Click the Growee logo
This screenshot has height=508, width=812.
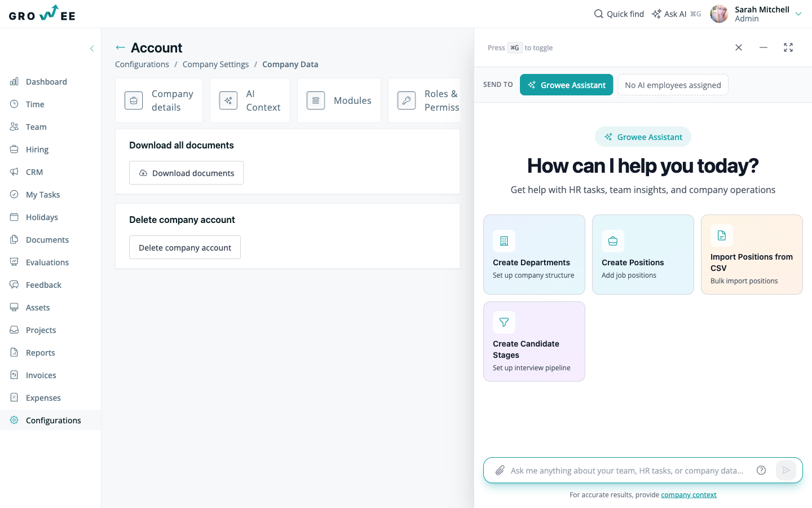tap(42, 14)
